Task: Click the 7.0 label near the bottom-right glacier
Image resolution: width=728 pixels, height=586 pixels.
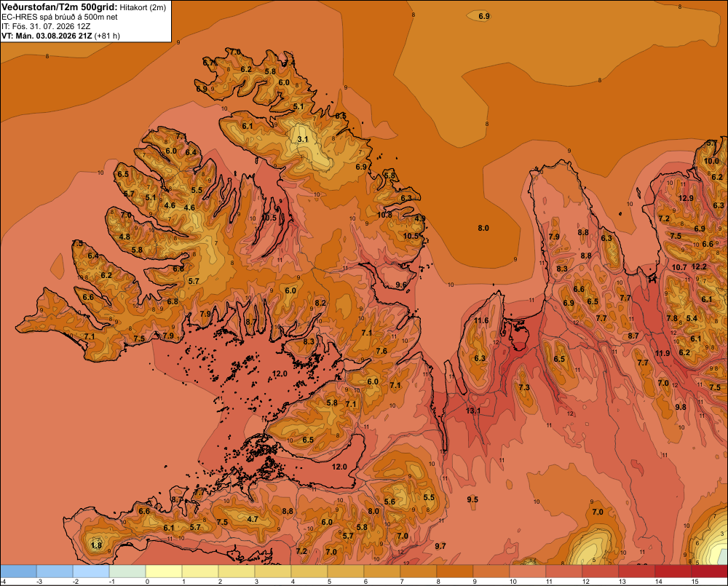Action: 598,512
